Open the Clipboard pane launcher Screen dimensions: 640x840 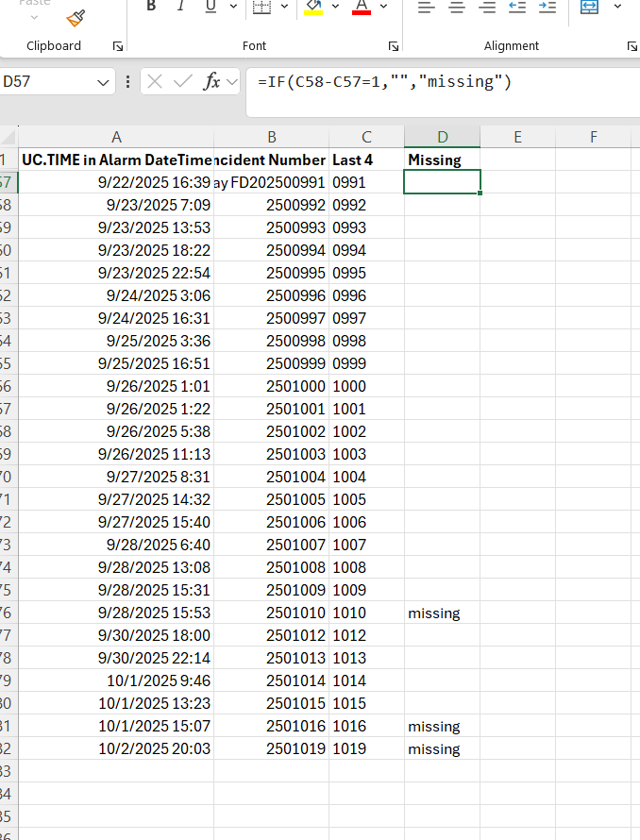pos(117,46)
